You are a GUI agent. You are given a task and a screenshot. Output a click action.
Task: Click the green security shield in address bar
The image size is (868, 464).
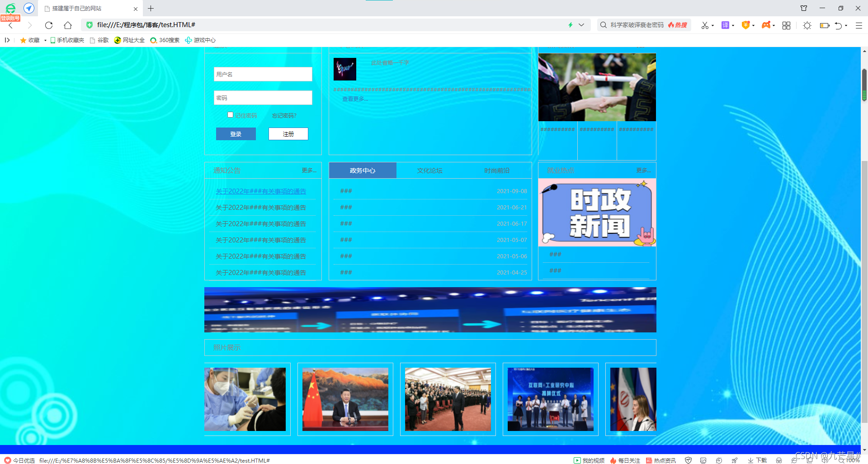point(90,25)
